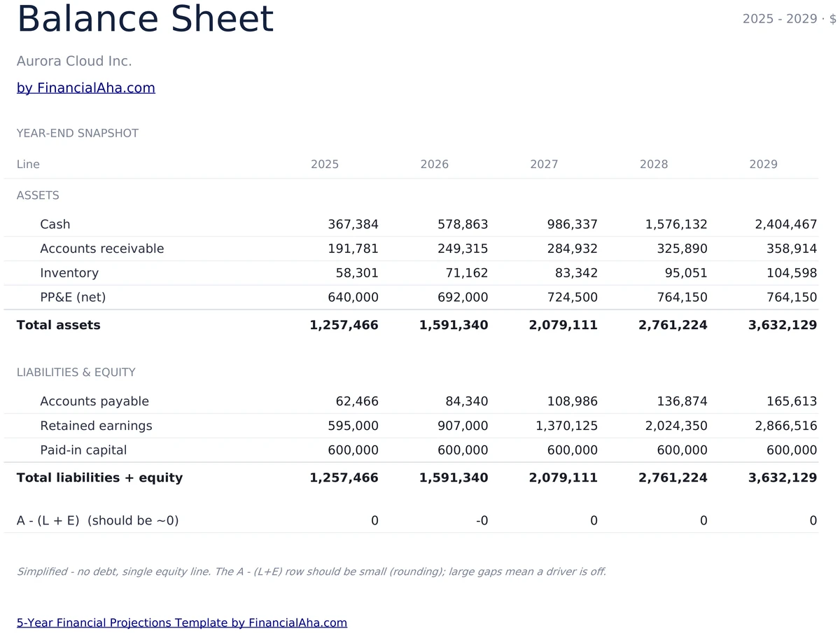Click the YEAR-END SNAPSHOT heading

click(78, 133)
